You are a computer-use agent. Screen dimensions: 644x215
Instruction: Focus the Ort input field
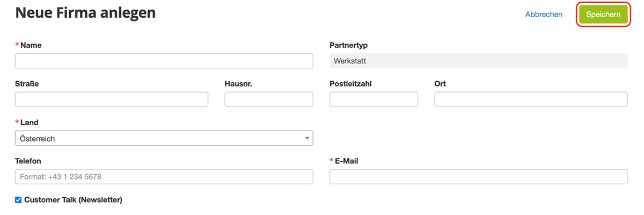[531, 99]
